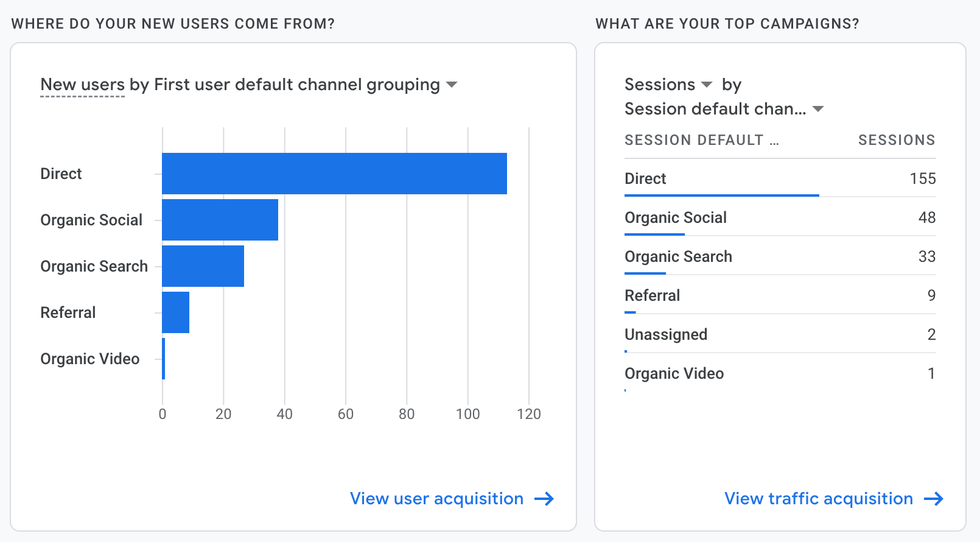980x542 pixels.
Task: Click the SESSION DEFAULT column header
Action: pyautogui.click(x=701, y=140)
